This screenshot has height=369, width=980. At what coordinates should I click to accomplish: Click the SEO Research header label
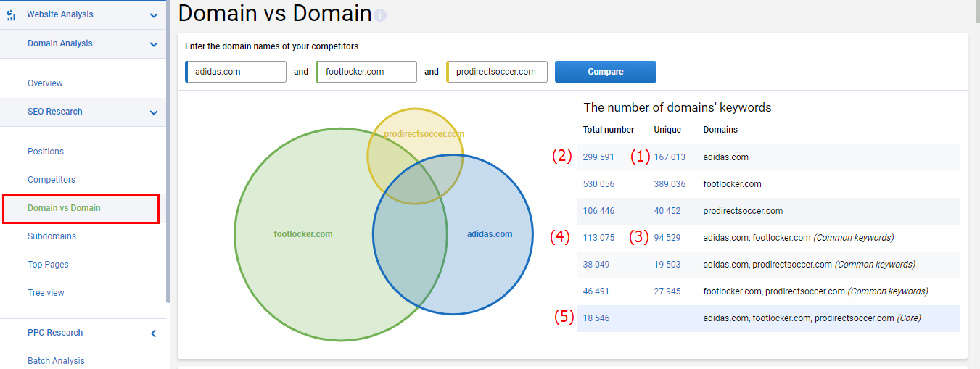pyautogui.click(x=55, y=112)
